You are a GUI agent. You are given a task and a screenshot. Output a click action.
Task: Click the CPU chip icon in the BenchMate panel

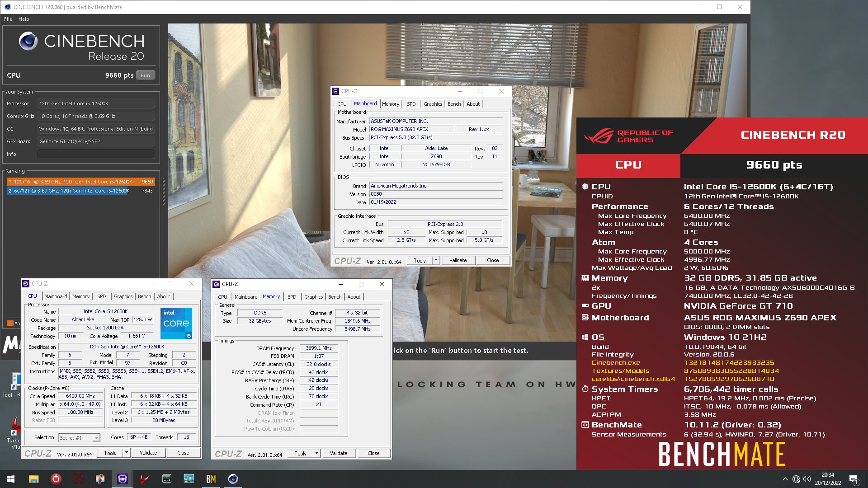[585, 187]
